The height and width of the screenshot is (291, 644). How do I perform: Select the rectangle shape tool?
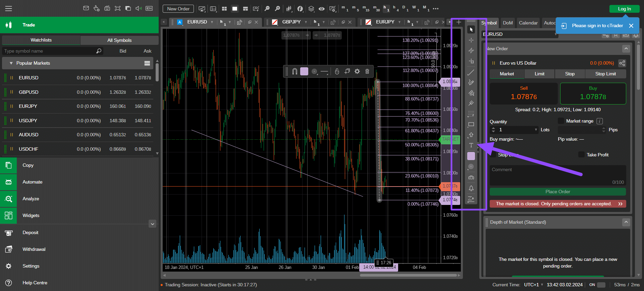(471, 124)
